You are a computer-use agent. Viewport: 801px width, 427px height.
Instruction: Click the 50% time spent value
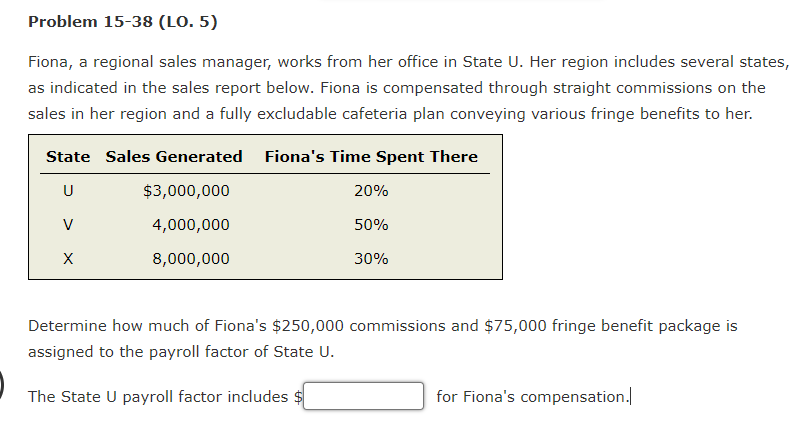pyautogui.click(x=371, y=225)
